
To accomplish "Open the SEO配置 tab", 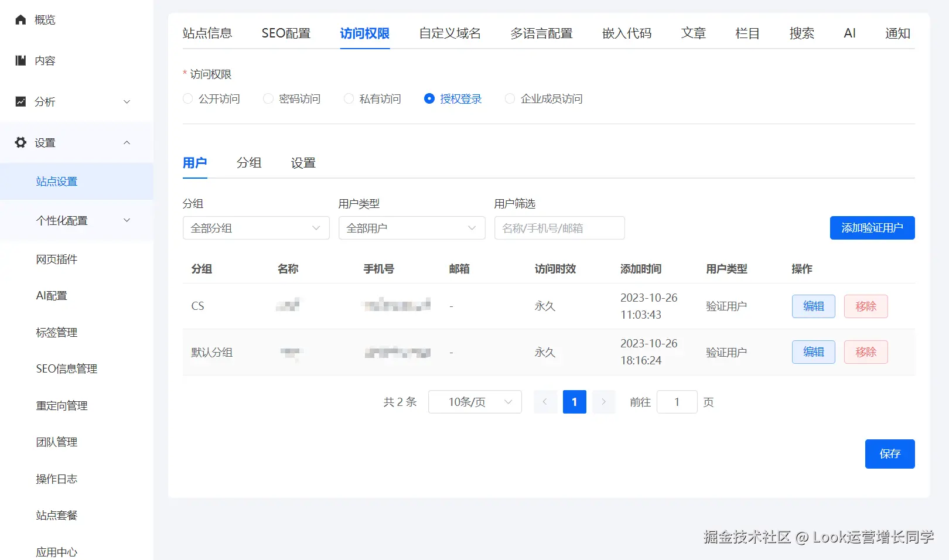I will tap(286, 33).
